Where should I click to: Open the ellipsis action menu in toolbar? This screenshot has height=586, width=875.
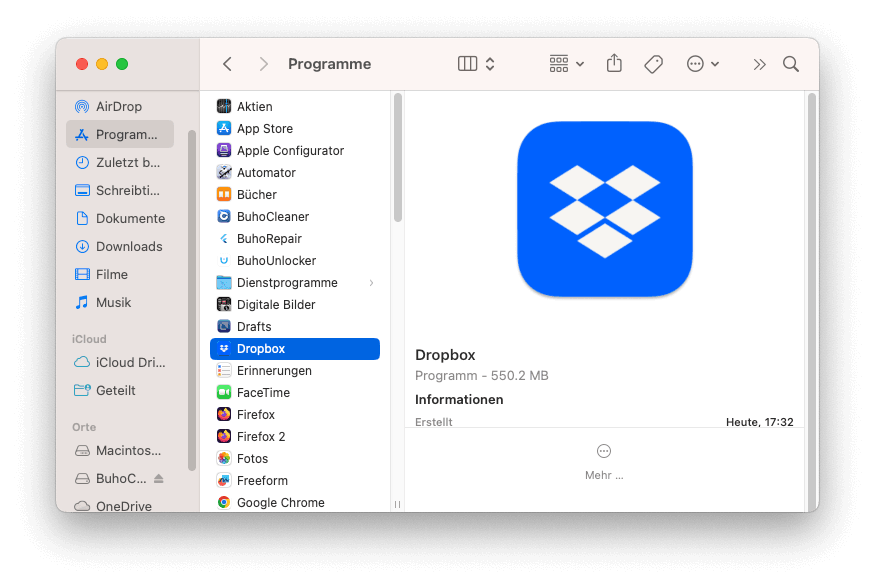[x=702, y=64]
